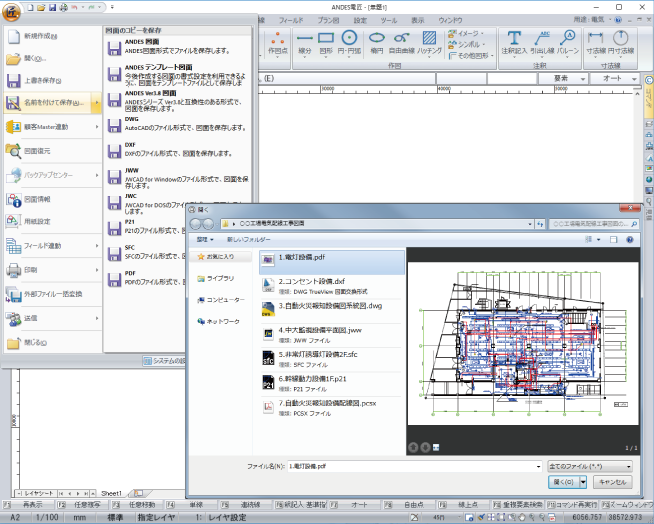Save copy in DXF format

click(x=178, y=150)
